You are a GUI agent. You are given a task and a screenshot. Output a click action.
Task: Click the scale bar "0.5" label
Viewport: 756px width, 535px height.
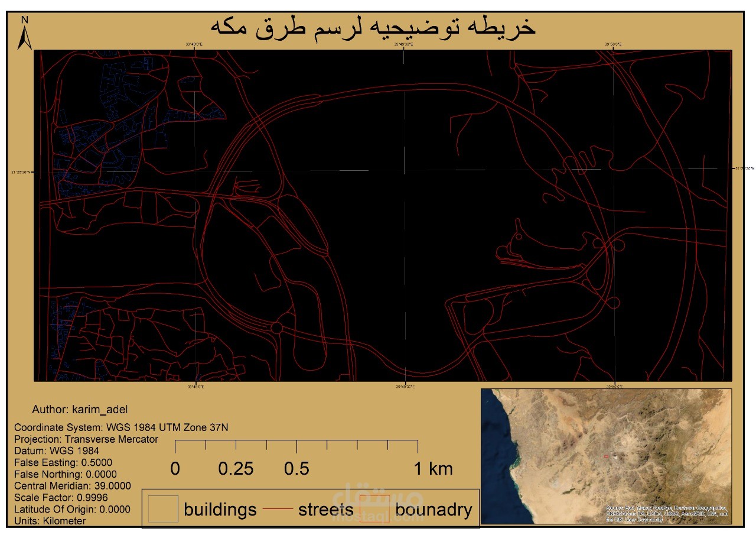click(296, 469)
